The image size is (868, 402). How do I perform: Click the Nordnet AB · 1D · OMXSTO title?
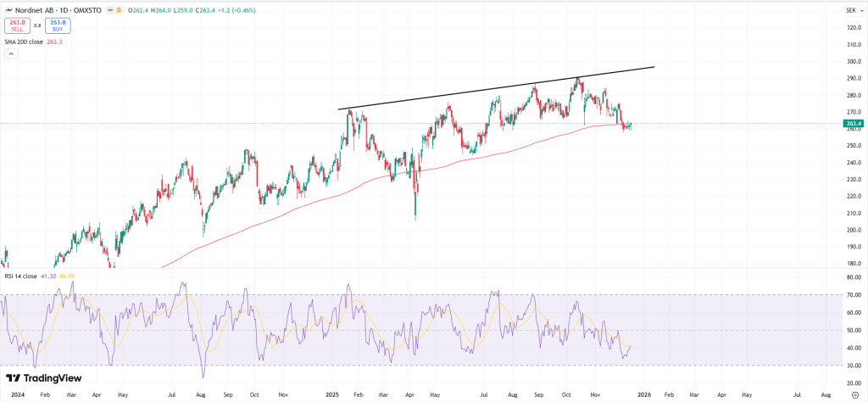click(x=58, y=10)
